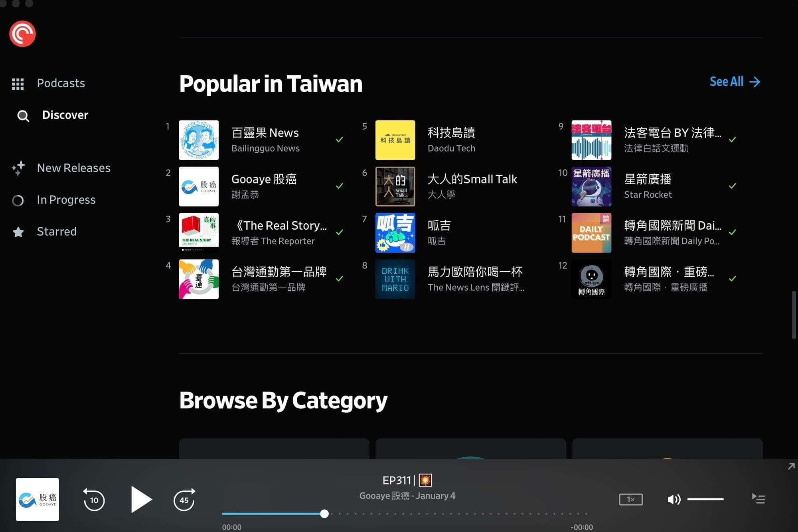View In Progress episodes
The width and height of the screenshot is (798, 532).
(66, 200)
